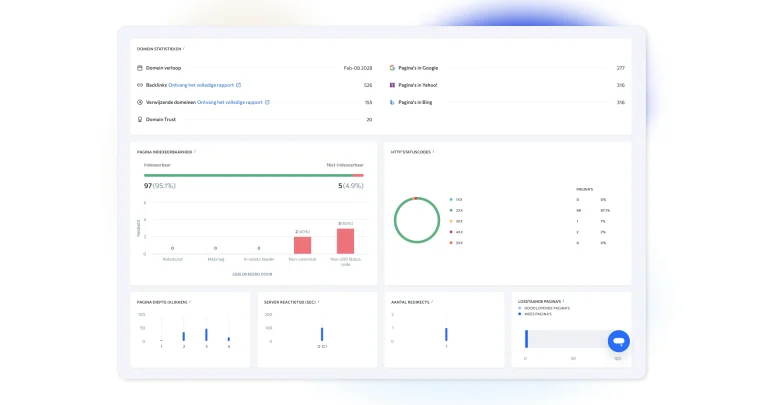Click depth 3 bar in Pagina Diepte chart
Screen dimensions: 768x405
(206, 335)
